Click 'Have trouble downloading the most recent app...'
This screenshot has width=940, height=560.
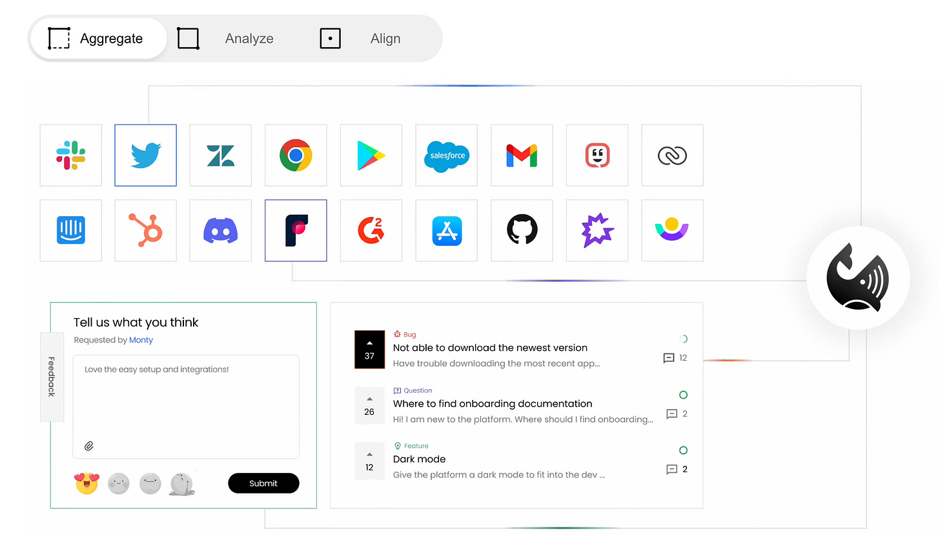(496, 363)
